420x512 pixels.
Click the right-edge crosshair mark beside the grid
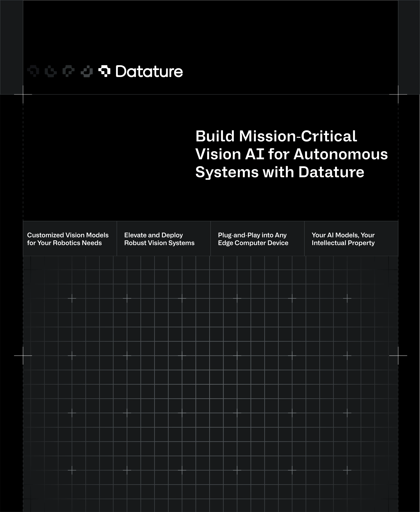(x=398, y=355)
